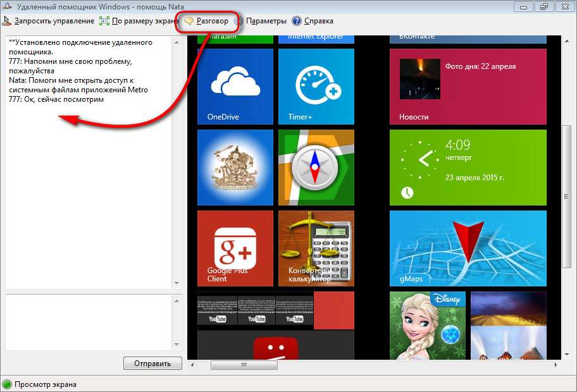Click chat text 'Помоги мне открыть доступ к'
This screenshot has height=392, width=577.
[81, 80]
